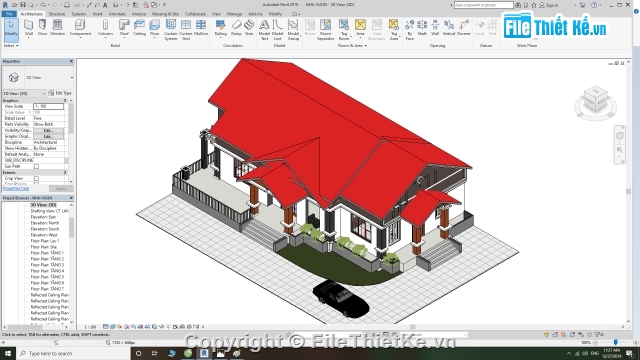
Task: Select the Column tool
Action: [x=105, y=28]
